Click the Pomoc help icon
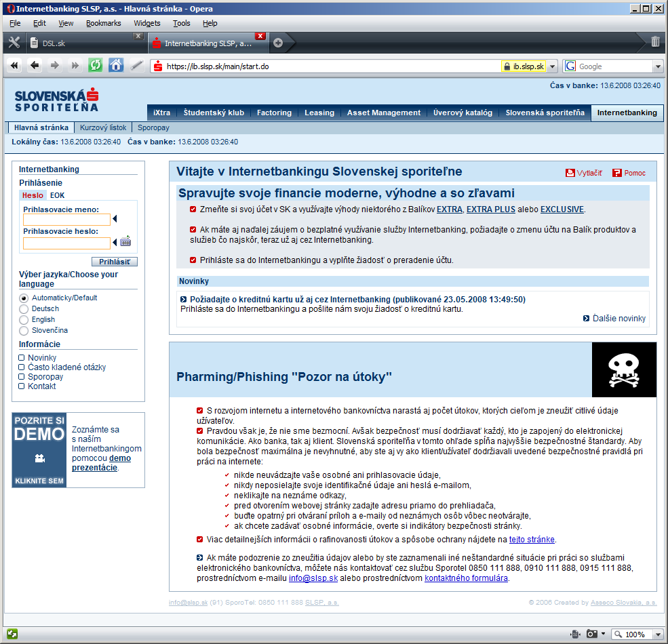Viewport: 668px width, 644px height. 617,173
